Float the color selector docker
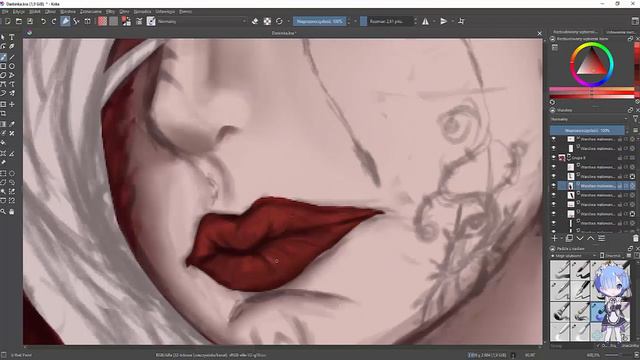The height and width of the screenshot is (360, 640). [630, 39]
